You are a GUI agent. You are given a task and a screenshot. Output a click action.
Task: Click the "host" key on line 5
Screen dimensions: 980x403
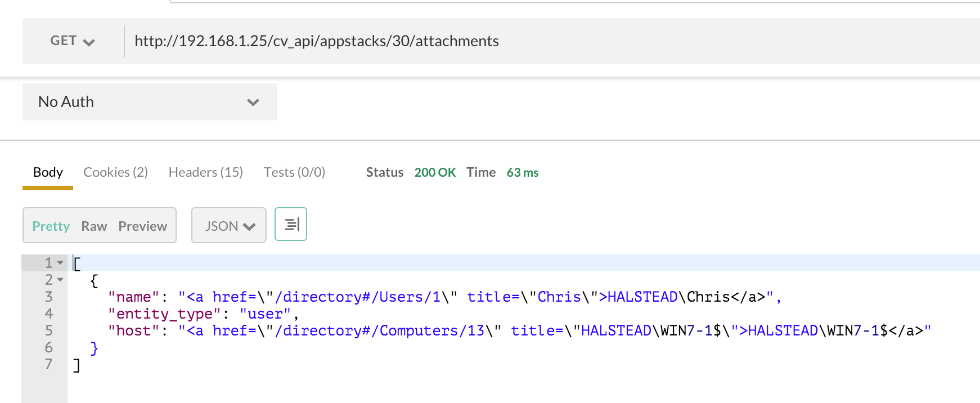(x=134, y=331)
